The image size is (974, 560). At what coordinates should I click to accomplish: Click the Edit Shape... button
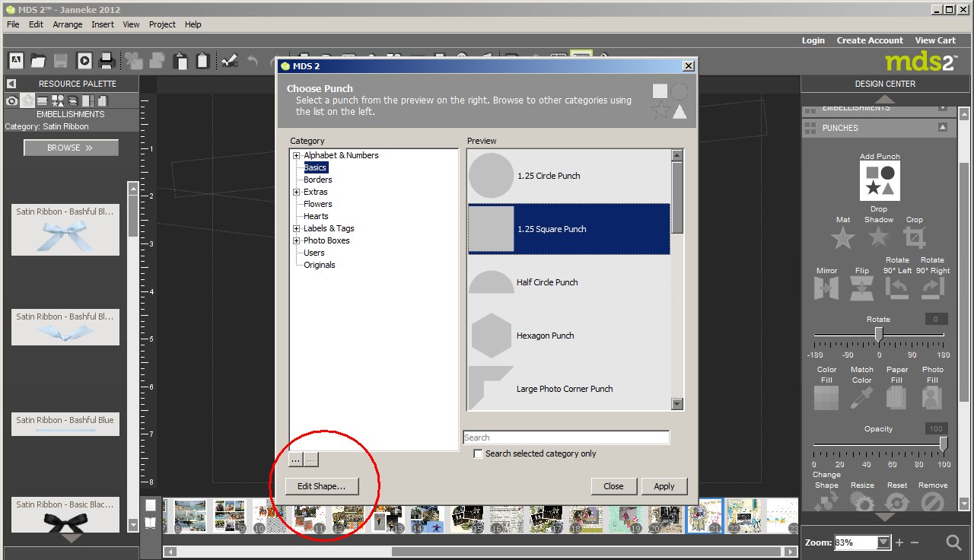[321, 486]
